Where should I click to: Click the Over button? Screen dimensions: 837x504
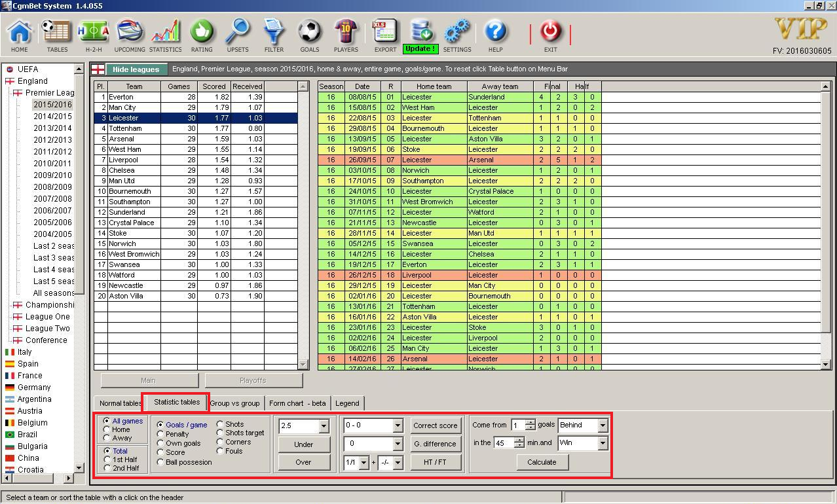pyautogui.click(x=304, y=462)
